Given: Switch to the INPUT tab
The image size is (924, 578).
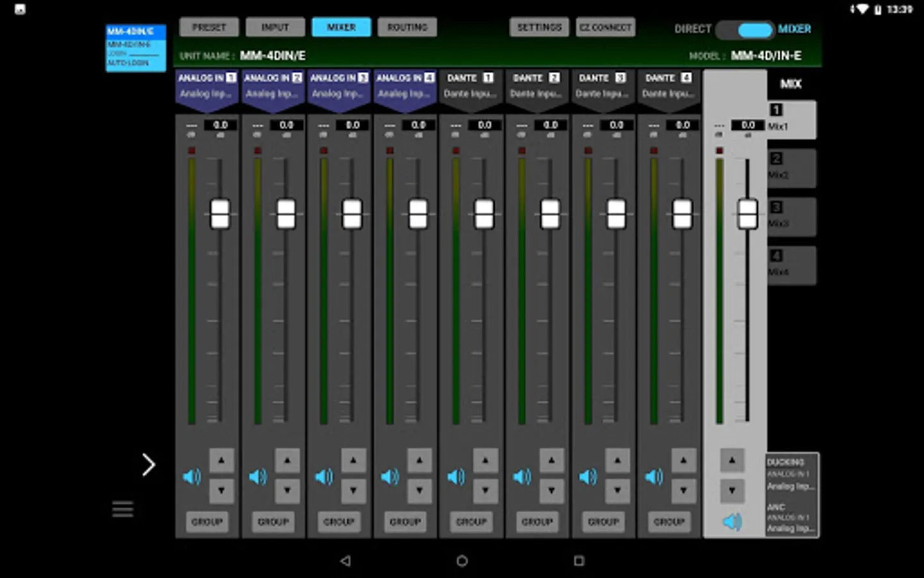Looking at the screenshot, I should [x=275, y=27].
